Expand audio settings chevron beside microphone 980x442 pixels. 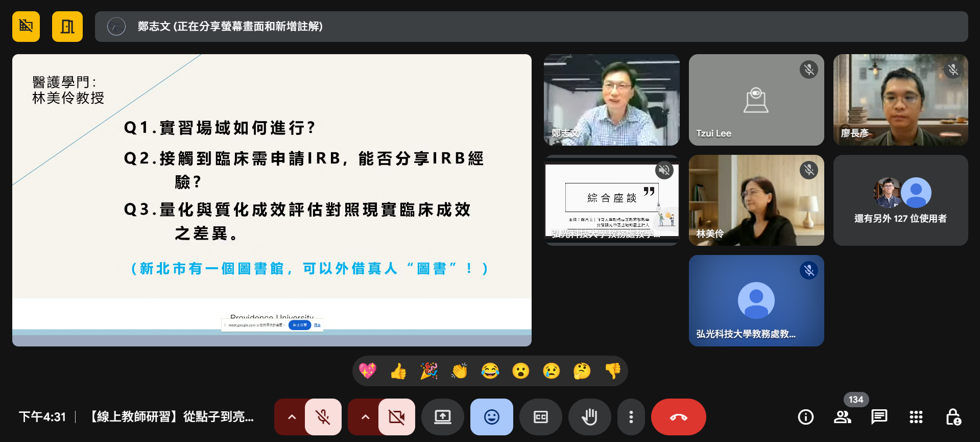tap(292, 417)
